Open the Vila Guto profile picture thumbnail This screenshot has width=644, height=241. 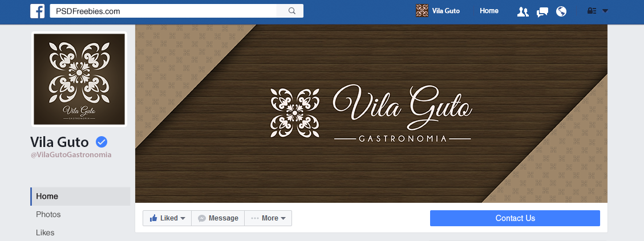79,79
